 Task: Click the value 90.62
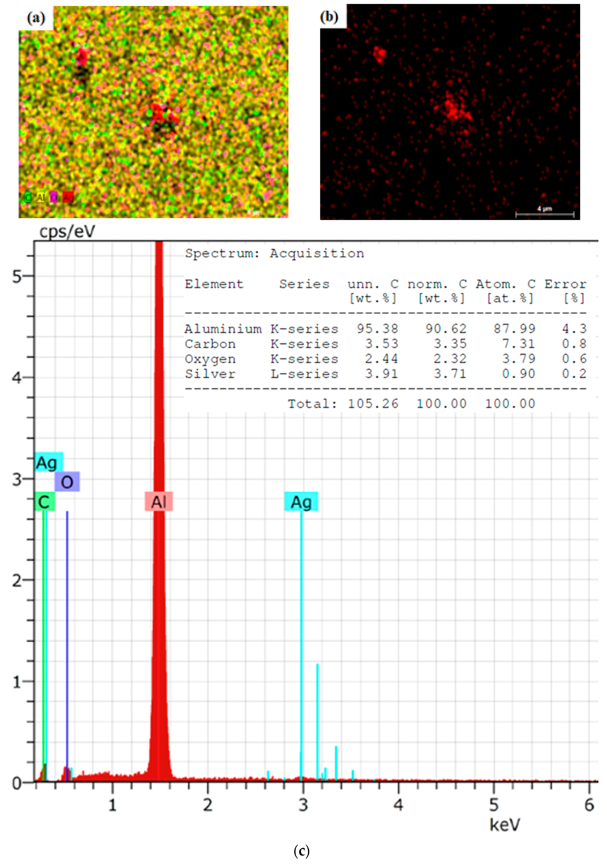[446, 328]
